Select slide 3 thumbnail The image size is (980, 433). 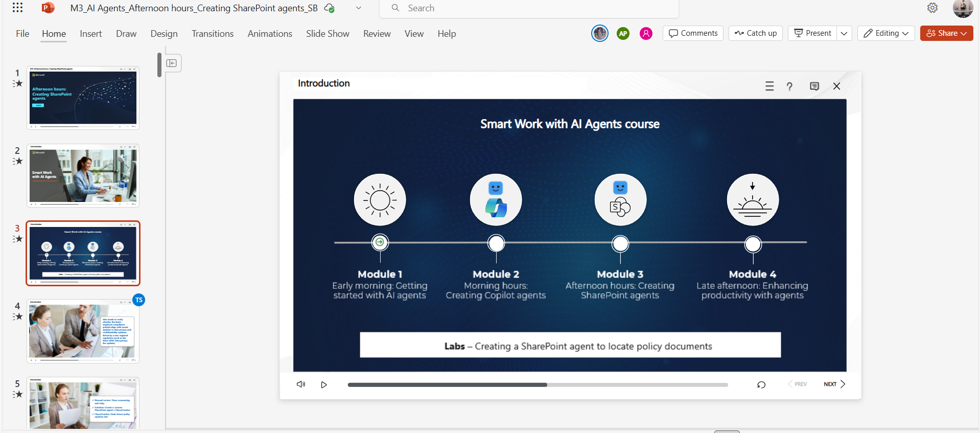point(83,253)
